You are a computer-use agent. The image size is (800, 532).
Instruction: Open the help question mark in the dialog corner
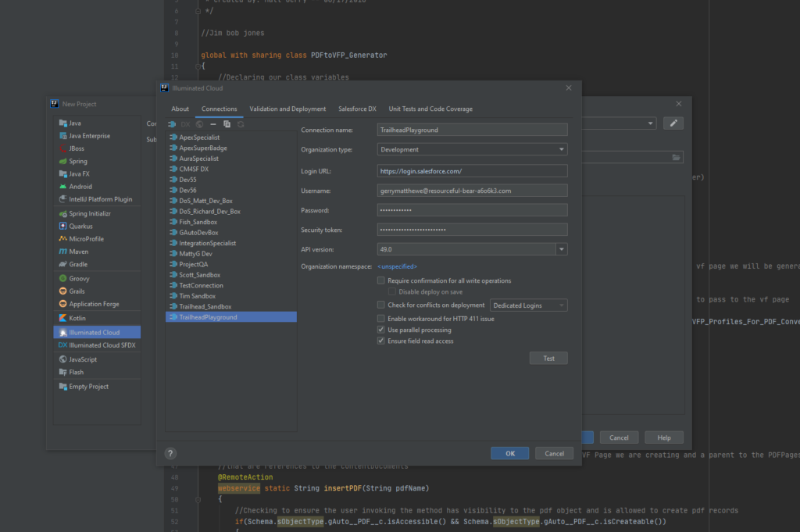170,452
